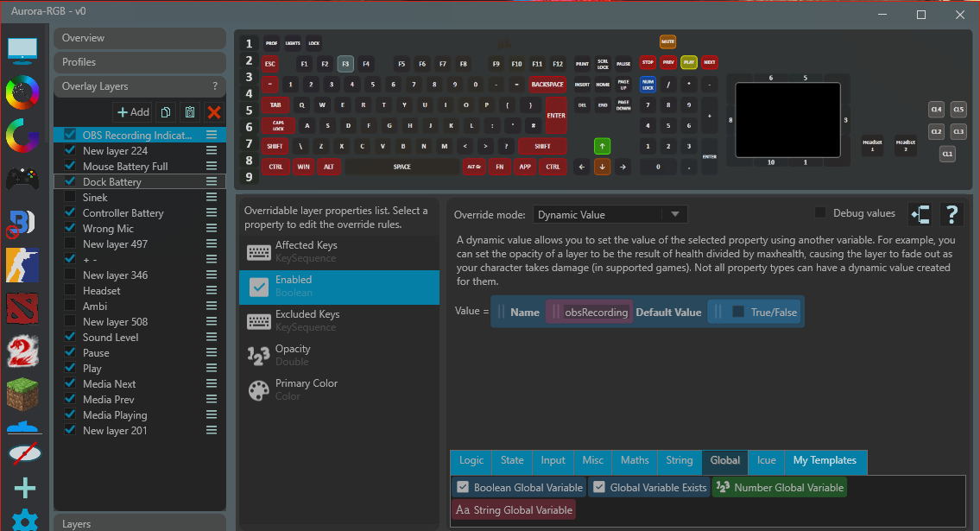Enable the Sinek layer checkbox
The height and width of the screenshot is (531, 980).
[70, 198]
